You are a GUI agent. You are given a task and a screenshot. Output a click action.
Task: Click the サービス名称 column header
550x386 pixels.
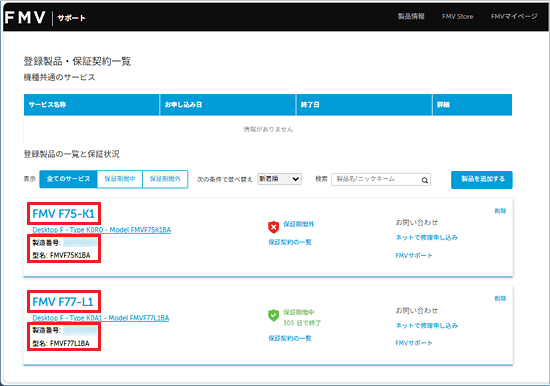tap(92, 105)
